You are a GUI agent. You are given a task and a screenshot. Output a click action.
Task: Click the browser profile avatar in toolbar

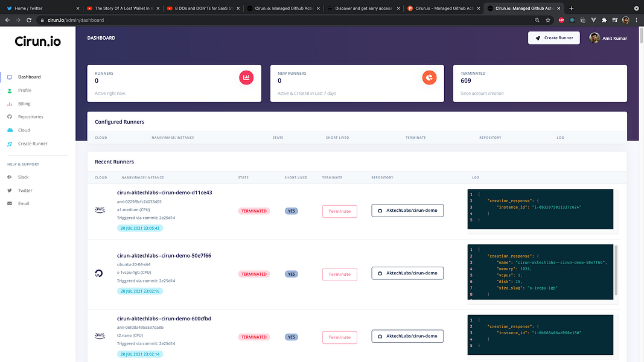tap(626, 20)
